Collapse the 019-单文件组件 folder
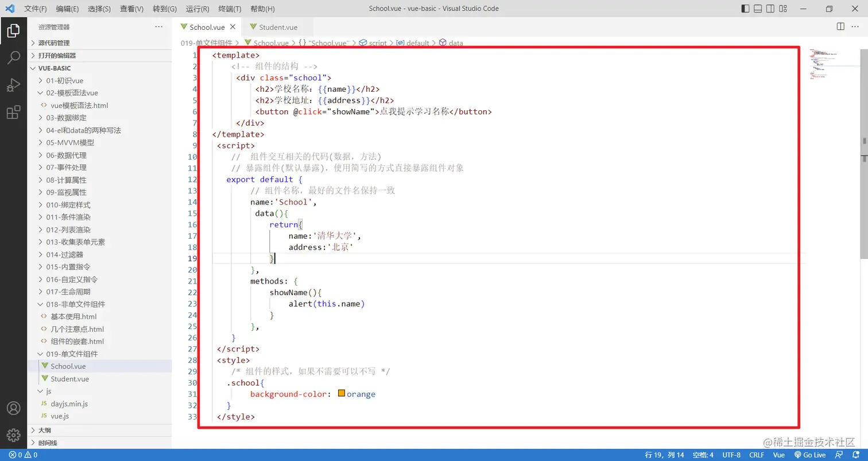Screen dimensions: 868x461 click(100, 354)
